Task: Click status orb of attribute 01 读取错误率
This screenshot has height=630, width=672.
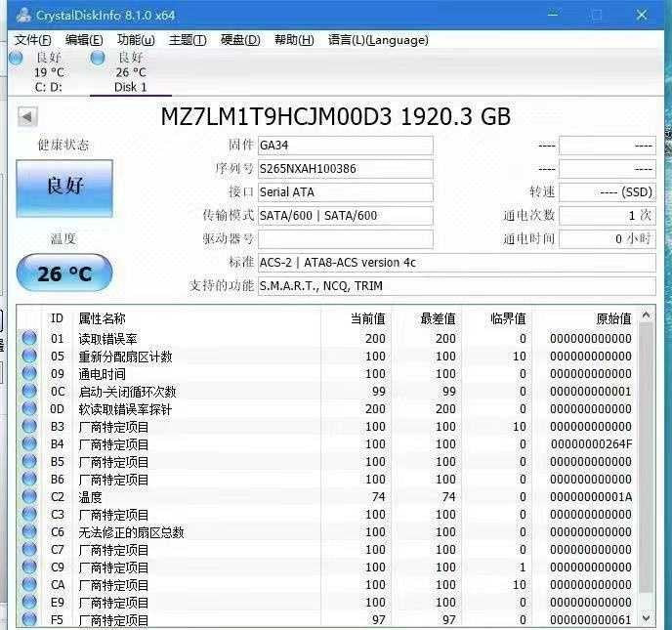Action: coord(29,338)
